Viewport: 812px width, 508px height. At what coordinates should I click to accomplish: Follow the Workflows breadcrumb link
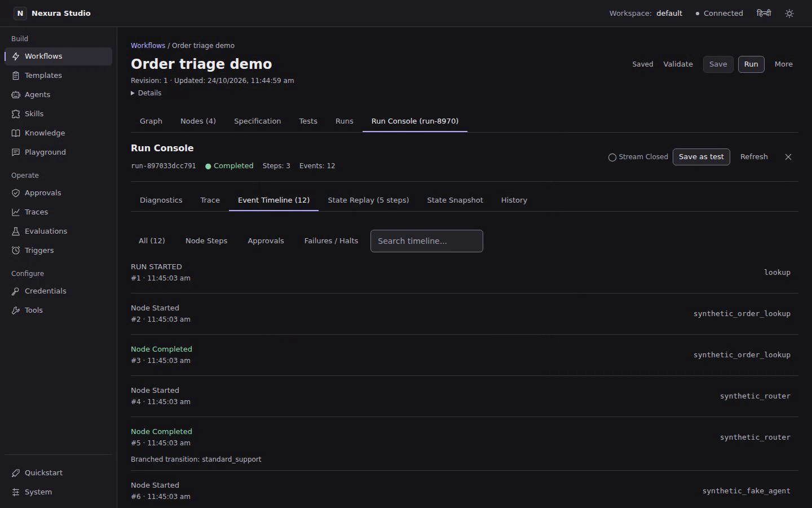(x=148, y=46)
